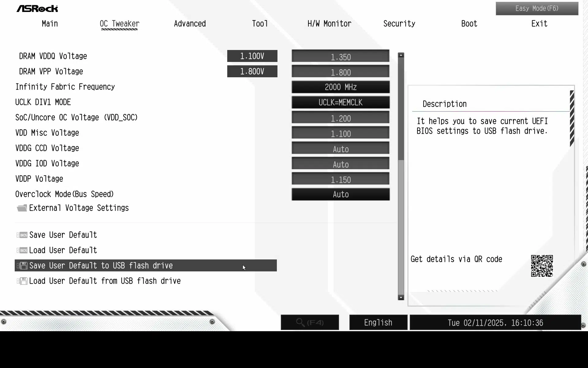The image size is (588, 368).
Task: Click the scrollbar up arrow
Action: [x=401, y=55]
